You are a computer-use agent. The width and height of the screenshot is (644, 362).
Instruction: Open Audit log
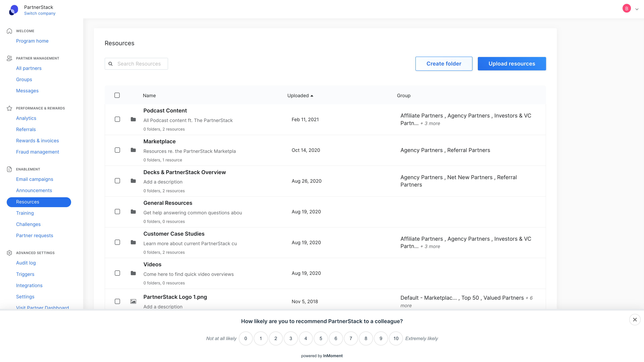point(26,263)
